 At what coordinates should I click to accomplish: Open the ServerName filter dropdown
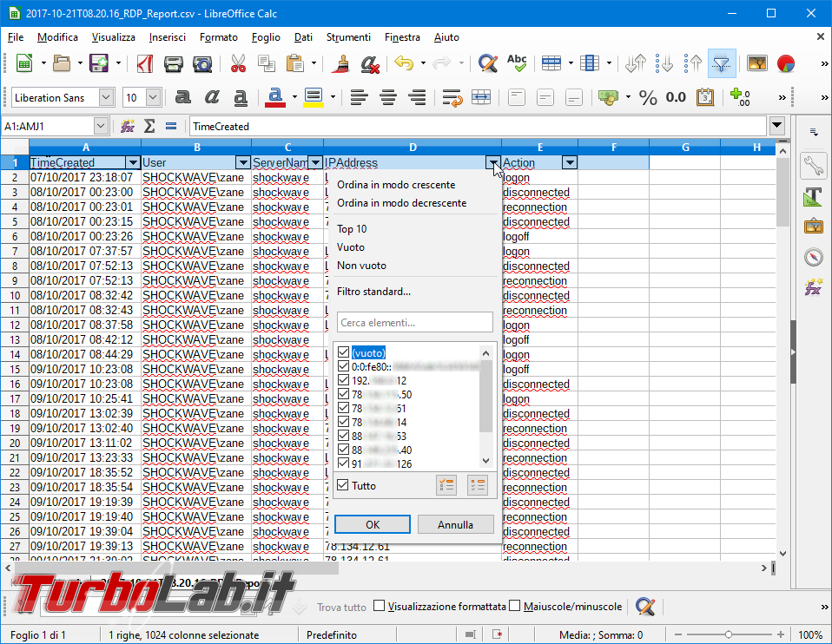pyautogui.click(x=316, y=162)
